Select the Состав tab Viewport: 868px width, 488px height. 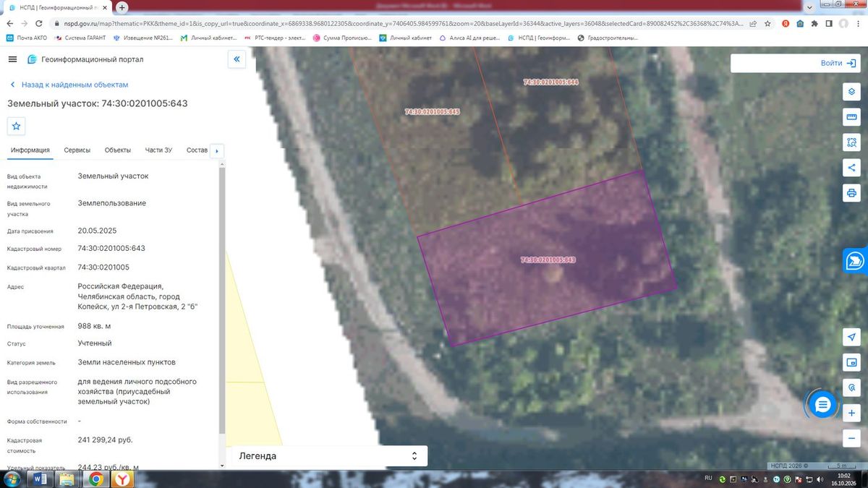(x=197, y=150)
